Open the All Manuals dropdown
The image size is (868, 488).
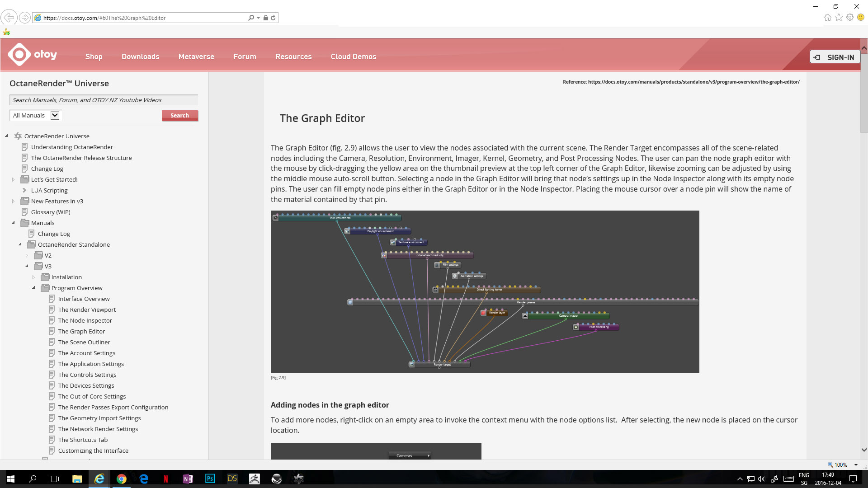click(55, 115)
